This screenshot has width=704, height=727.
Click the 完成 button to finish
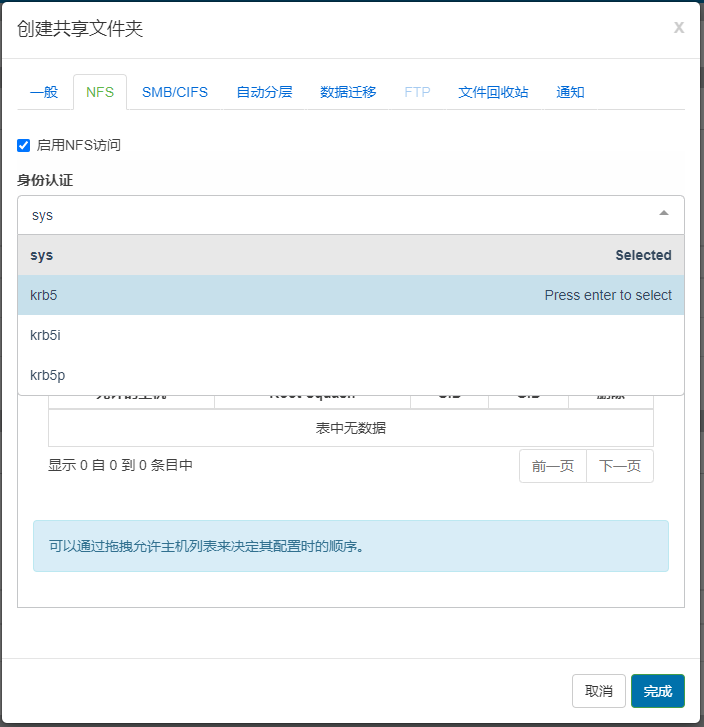(657, 691)
